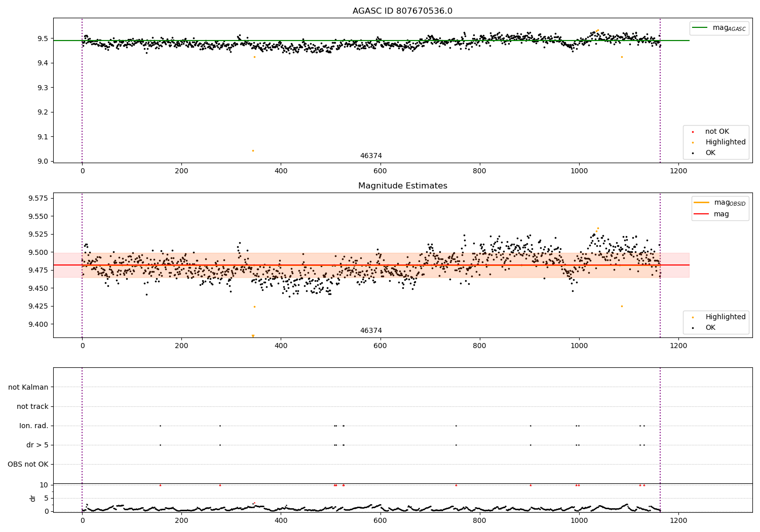Click the orange downward triangle marker in Magnitude Estimates
The height and width of the screenshot is (532, 760).
pos(253,336)
